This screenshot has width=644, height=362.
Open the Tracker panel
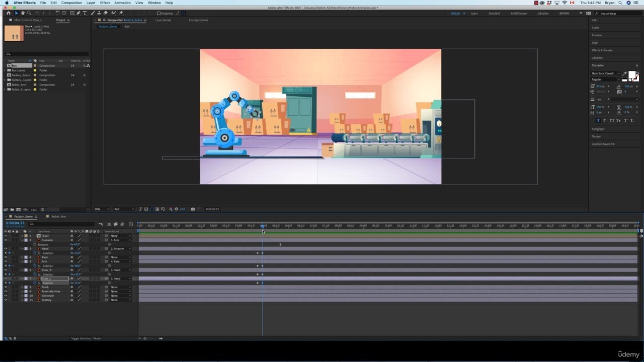pyautogui.click(x=596, y=137)
